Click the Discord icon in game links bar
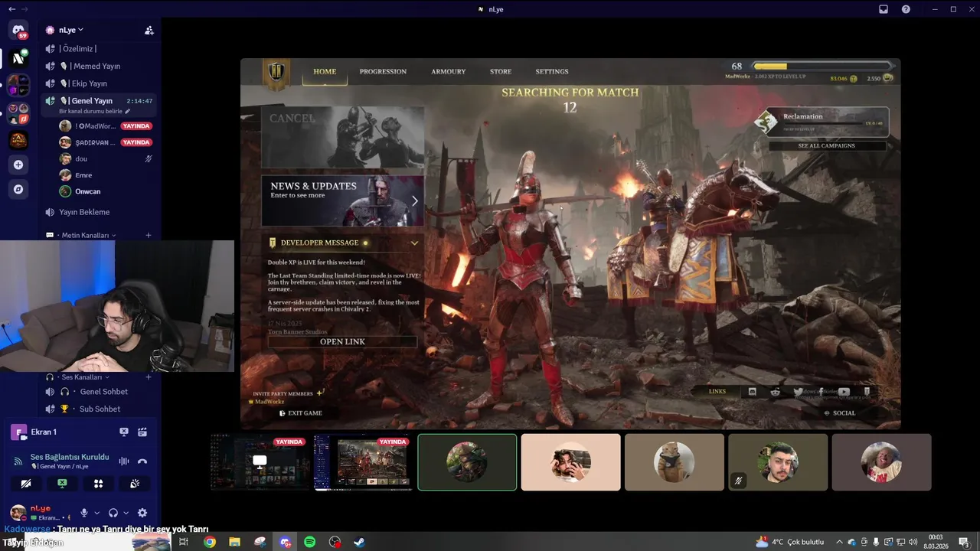 (752, 392)
